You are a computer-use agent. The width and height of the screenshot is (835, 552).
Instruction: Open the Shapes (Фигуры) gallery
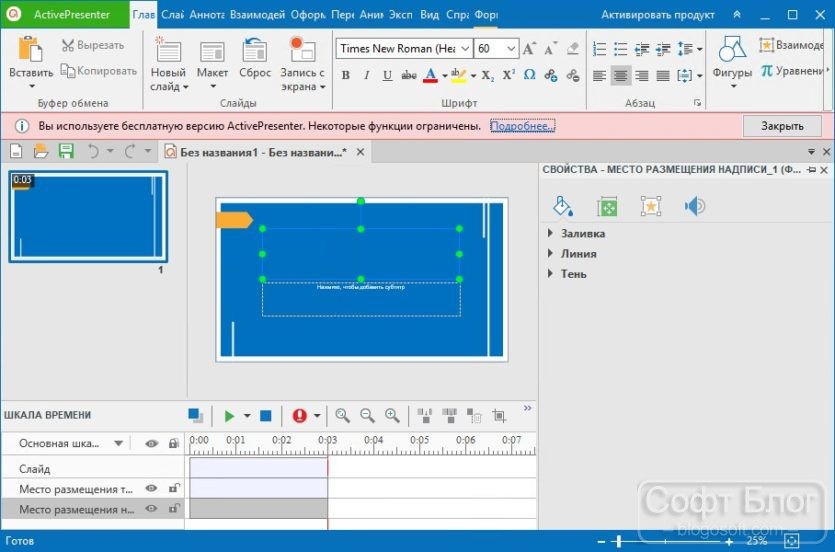(732, 61)
